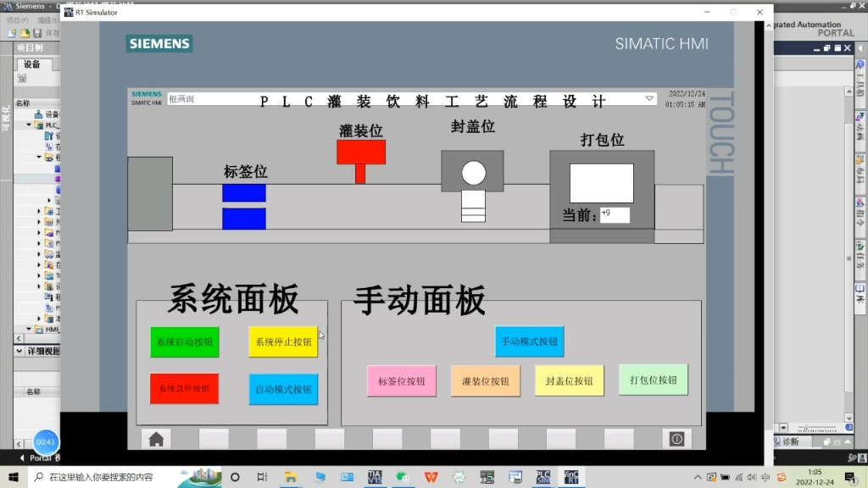
Task: Click the power icon on the HMI bottom bar
Action: 676,438
